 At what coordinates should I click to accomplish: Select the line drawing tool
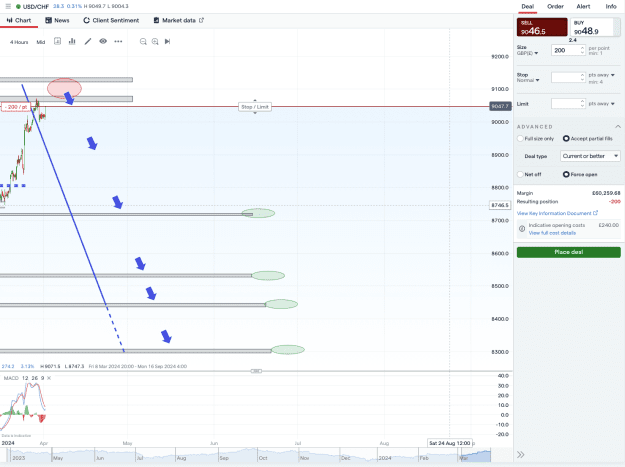point(88,41)
